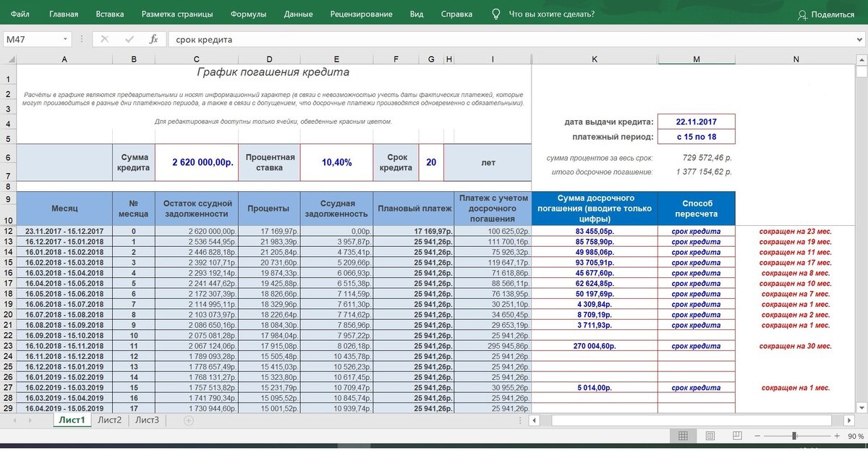This screenshot has height=456, width=868.
Task: Select the interest rate cell '10,40%'
Action: (x=336, y=163)
